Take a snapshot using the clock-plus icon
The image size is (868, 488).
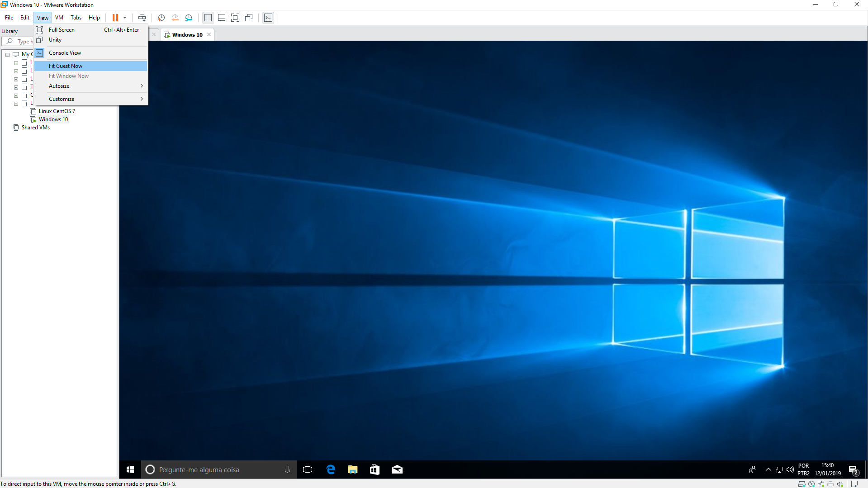pyautogui.click(x=161, y=18)
